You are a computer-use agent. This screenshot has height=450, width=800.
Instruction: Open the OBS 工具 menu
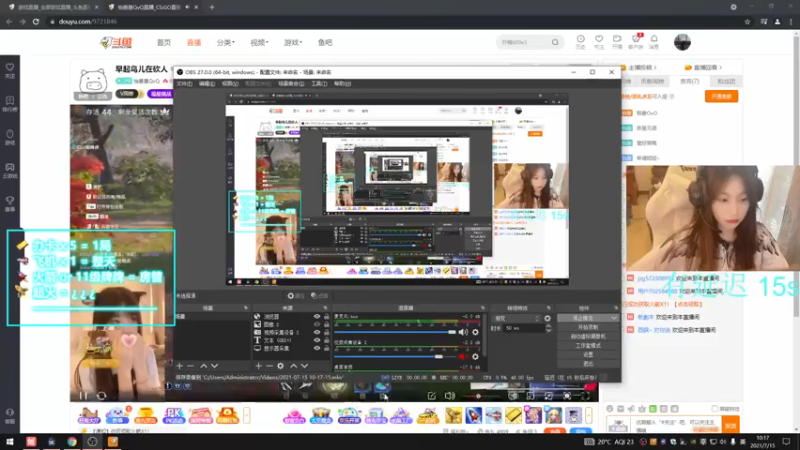(319, 84)
